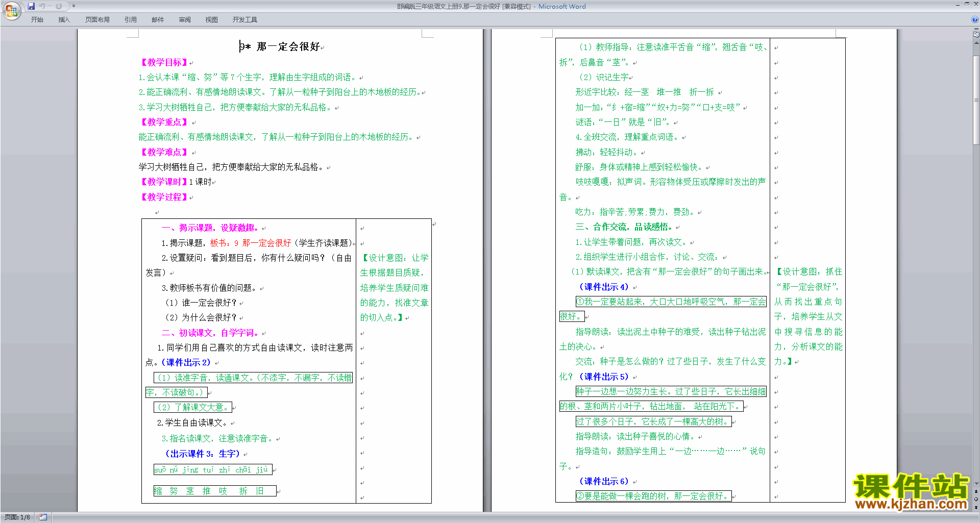Click the blue text (课件出示 2)
This screenshot has width=980, height=523.
click(x=186, y=362)
